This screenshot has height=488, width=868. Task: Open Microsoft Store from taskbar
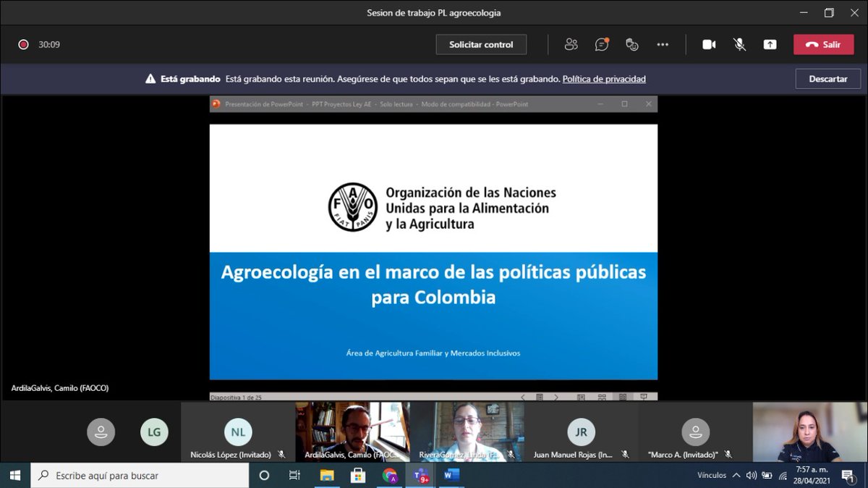coord(357,475)
